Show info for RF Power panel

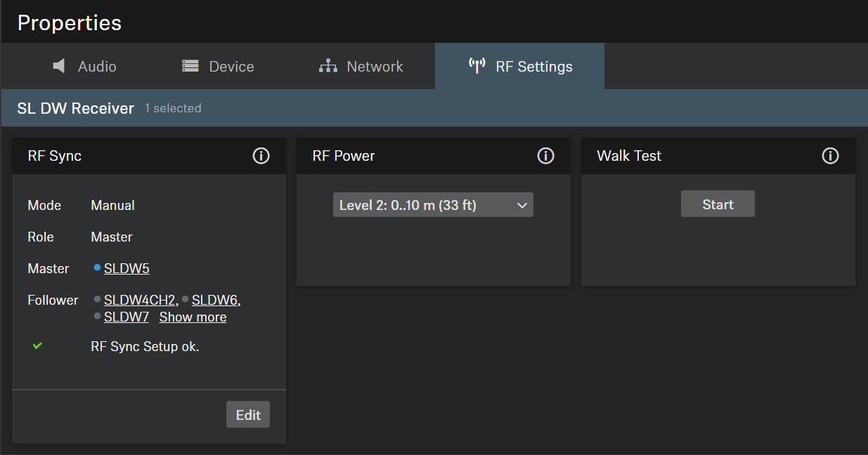(x=545, y=156)
